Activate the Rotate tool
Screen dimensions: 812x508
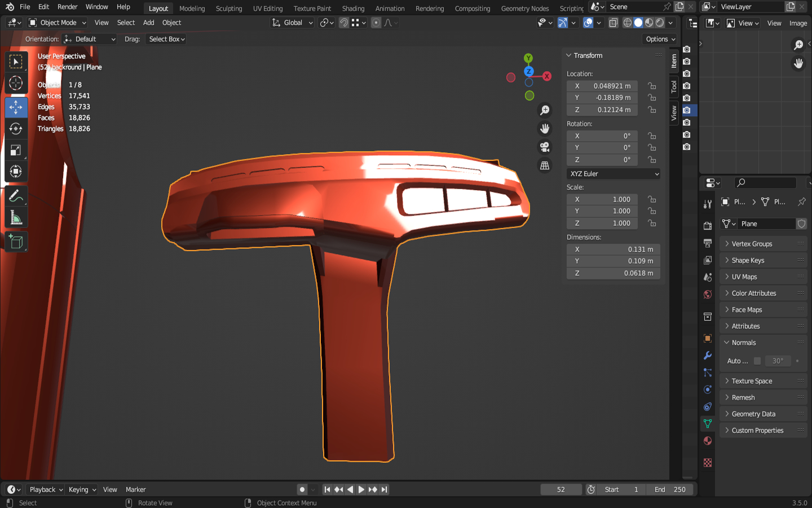pos(16,129)
